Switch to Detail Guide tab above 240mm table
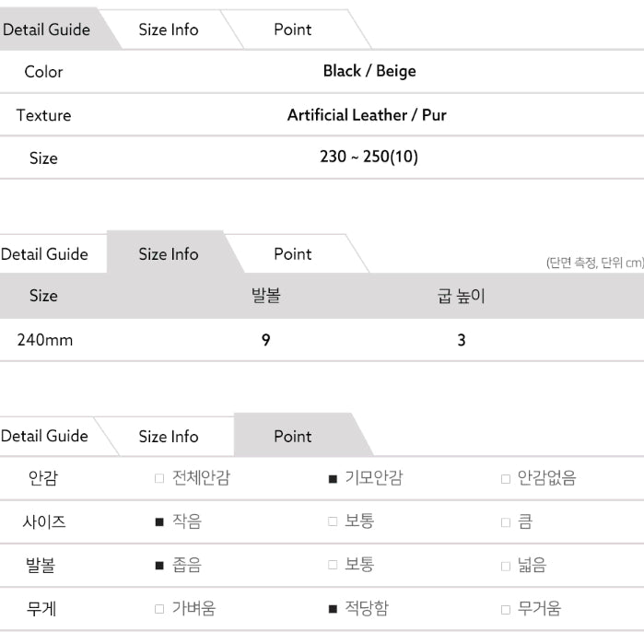Screen dimensions: 644x644 [44, 254]
